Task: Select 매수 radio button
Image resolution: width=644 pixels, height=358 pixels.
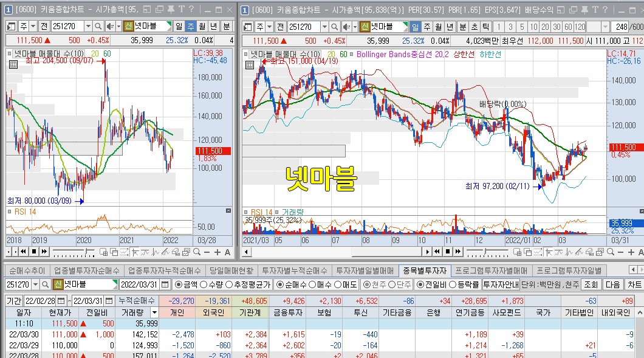Action: pyautogui.click(x=312, y=284)
